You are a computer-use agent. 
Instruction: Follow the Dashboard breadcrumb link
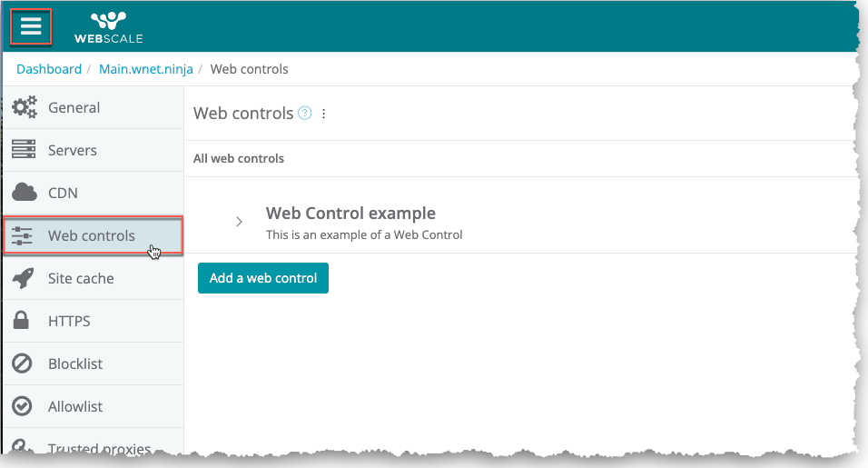[x=49, y=69]
